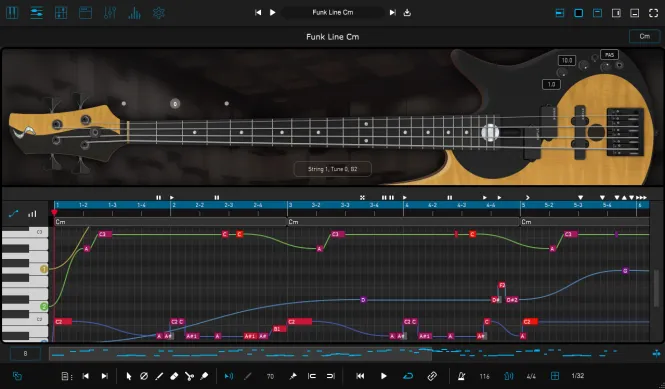The height and width of the screenshot is (389, 665).
Task: Click the Cm key button
Action: tap(644, 36)
